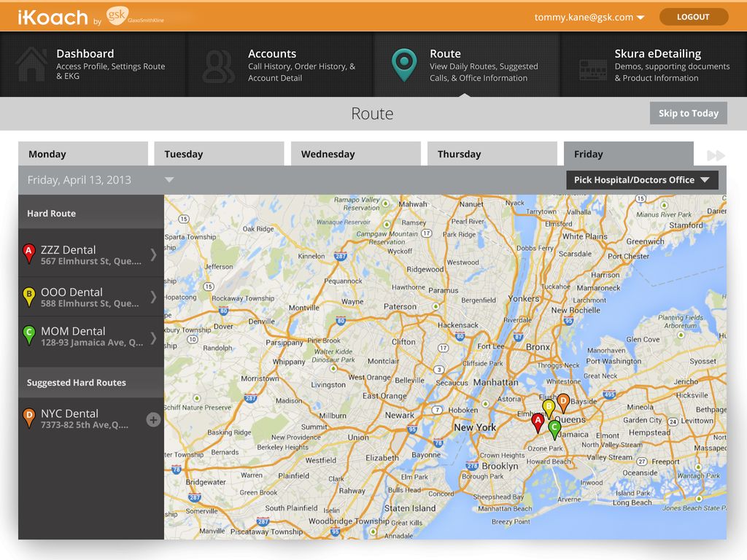The image size is (747, 560).
Task: Click Paterson label on map
Action: [400, 307]
